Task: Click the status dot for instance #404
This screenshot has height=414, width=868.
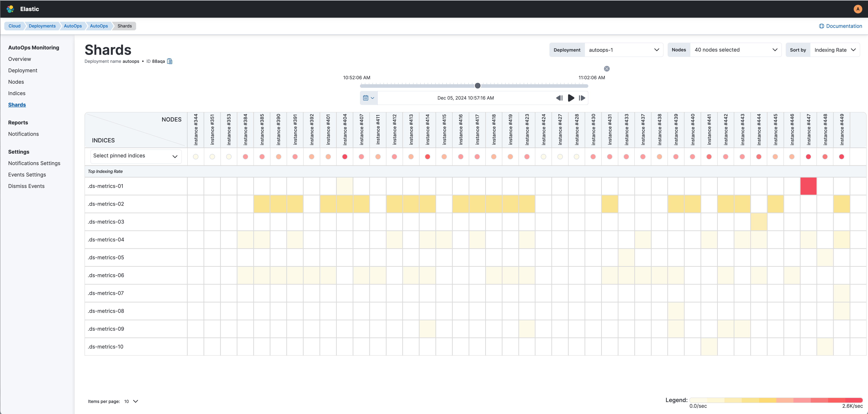Action: [x=345, y=157]
